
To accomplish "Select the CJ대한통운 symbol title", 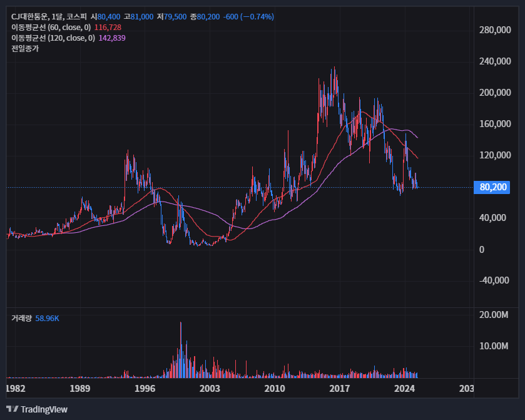I will (x=30, y=17).
